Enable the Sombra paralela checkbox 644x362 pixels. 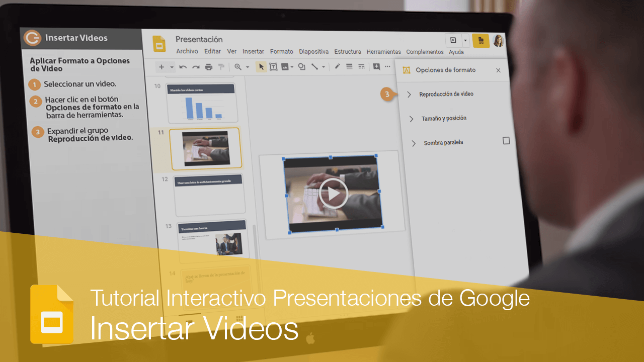tap(507, 141)
